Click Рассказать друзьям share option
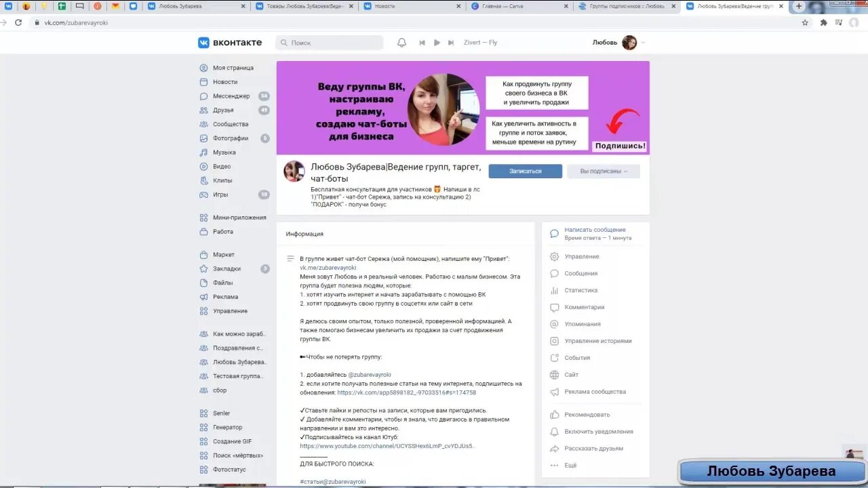This screenshot has width=868, height=488. pyautogui.click(x=595, y=449)
